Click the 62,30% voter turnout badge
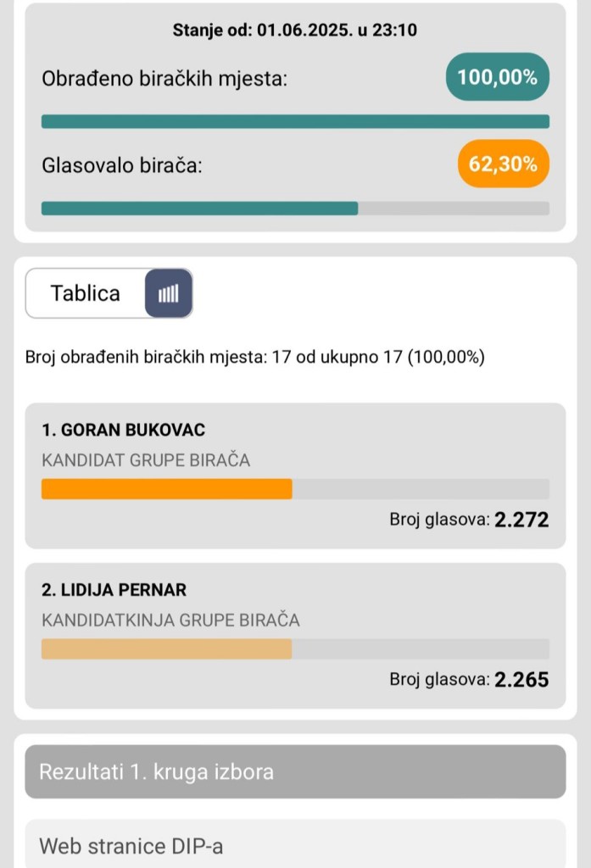This screenshot has width=591, height=868. tap(504, 164)
